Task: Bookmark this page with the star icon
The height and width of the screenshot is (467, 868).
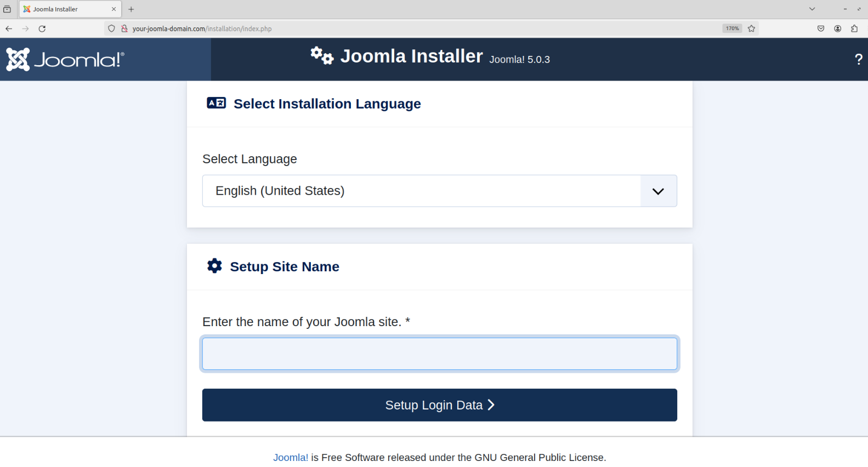Action: [x=751, y=29]
